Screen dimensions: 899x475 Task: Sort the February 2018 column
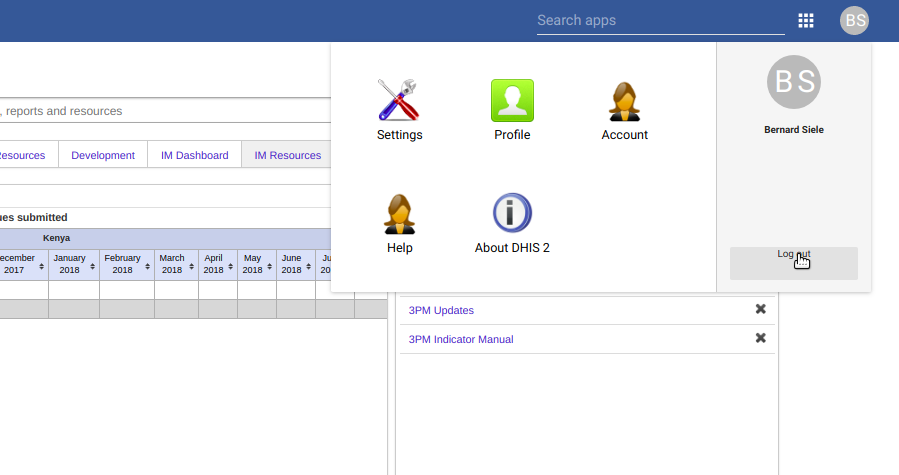[147, 266]
